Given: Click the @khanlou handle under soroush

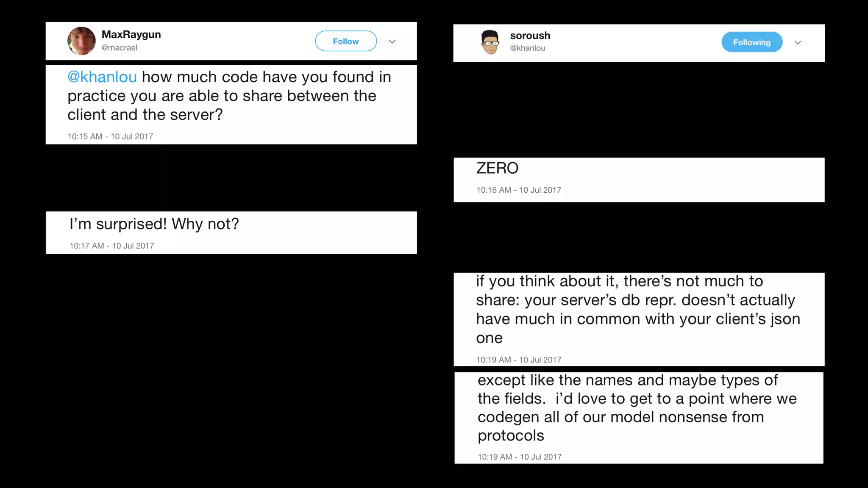Looking at the screenshot, I should click(527, 48).
